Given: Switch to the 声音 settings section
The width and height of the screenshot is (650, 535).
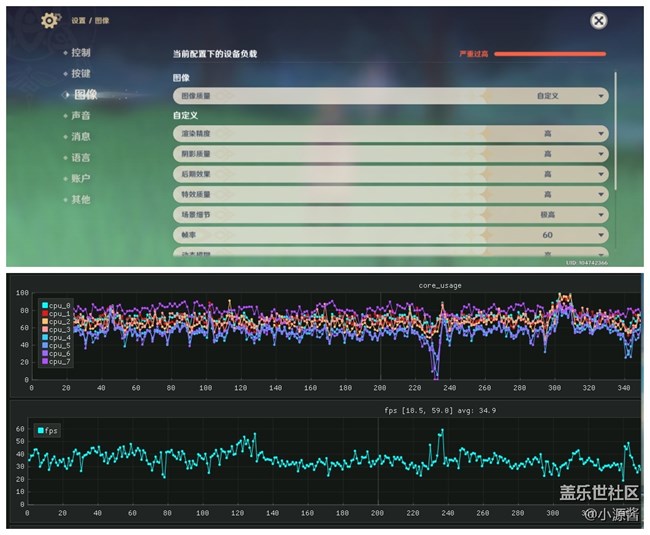Looking at the screenshot, I should point(81,115).
